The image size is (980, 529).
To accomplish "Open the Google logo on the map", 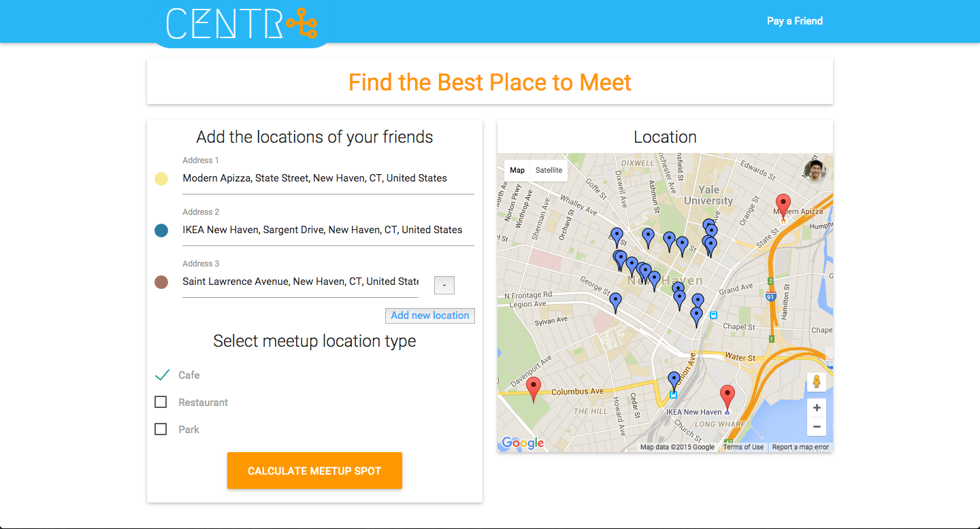I will (x=523, y=443).
